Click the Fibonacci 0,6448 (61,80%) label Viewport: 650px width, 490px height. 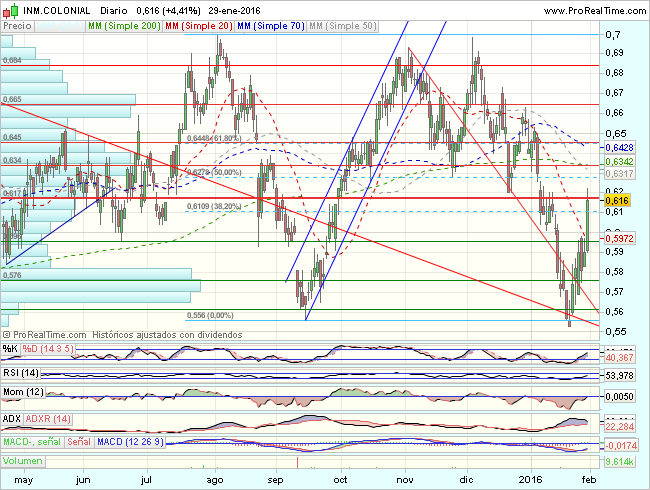pos(214,138)
